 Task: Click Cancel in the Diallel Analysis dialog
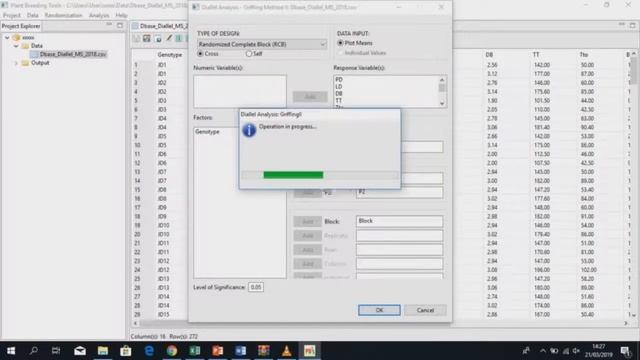425,310
